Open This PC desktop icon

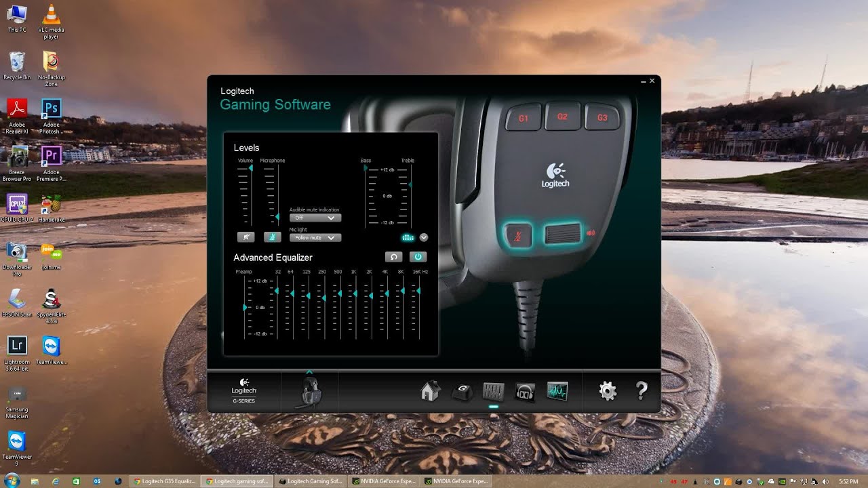pyautogui.click(x=17, y=19)
